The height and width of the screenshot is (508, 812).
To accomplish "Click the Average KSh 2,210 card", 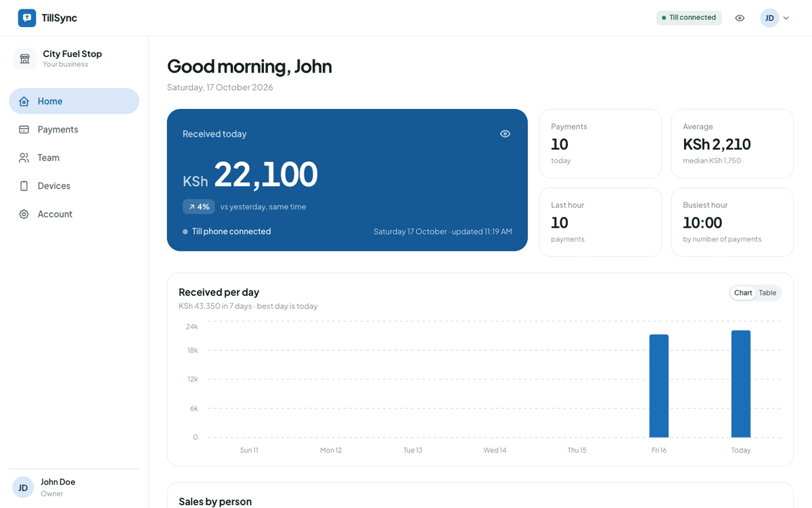I will pyautogui.click(x=732, y=144).
